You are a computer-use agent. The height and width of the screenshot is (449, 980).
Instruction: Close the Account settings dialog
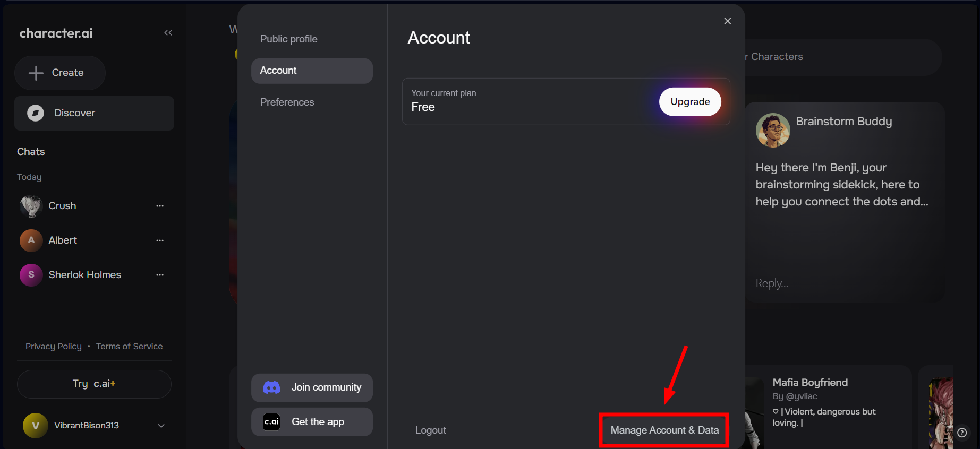[x=728, y=21]
